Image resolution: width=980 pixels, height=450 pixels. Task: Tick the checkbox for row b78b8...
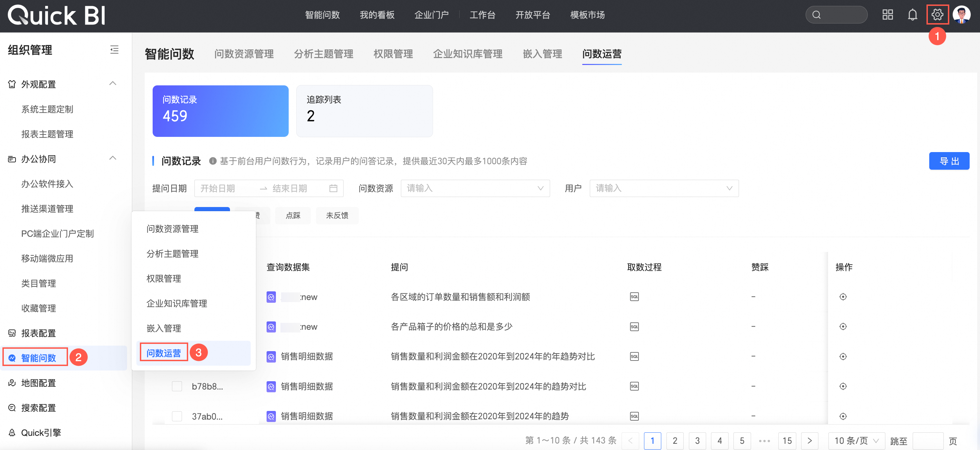177,386
